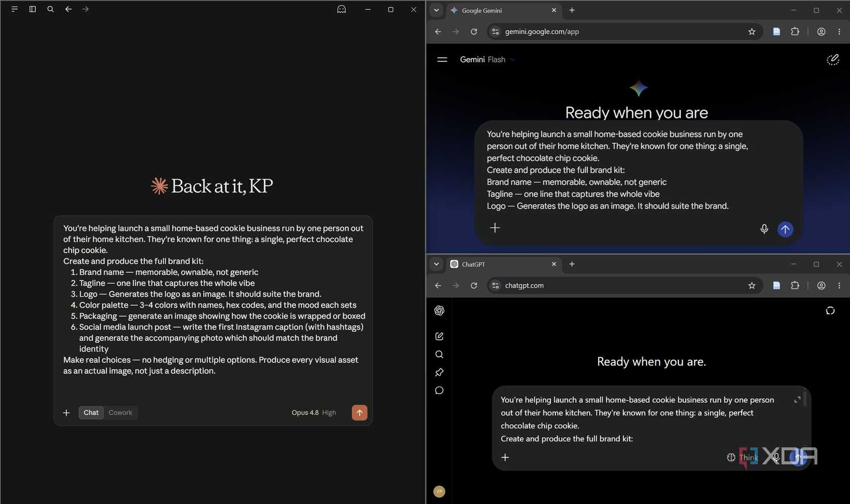Select the Chat mode tab in Claude
The height and width of the screenshot is (504, 850).
click(91, 412)
